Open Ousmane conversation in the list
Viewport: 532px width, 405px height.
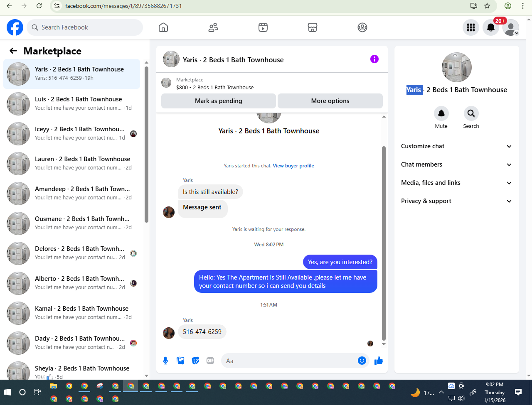pyautogui.click(x=72, y=223)
